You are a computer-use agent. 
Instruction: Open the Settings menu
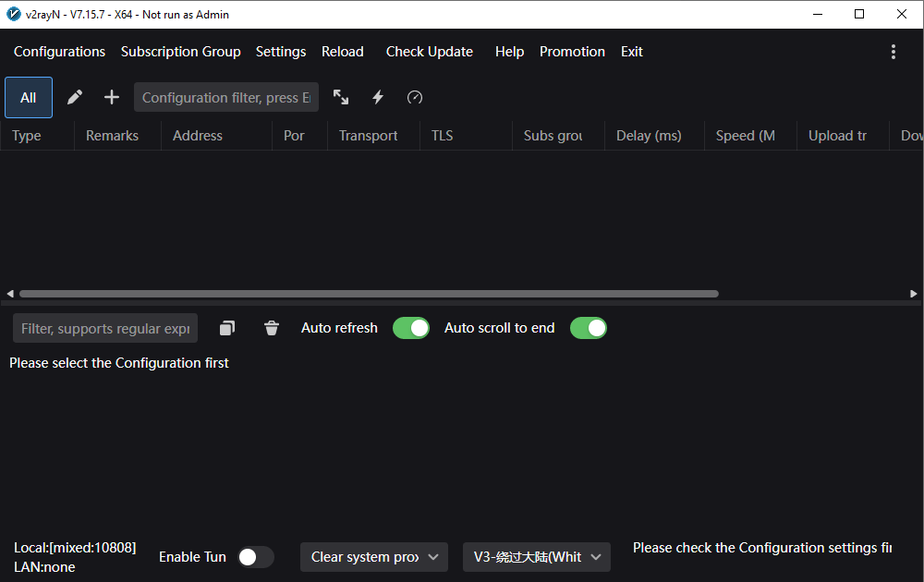pos(281,52)
